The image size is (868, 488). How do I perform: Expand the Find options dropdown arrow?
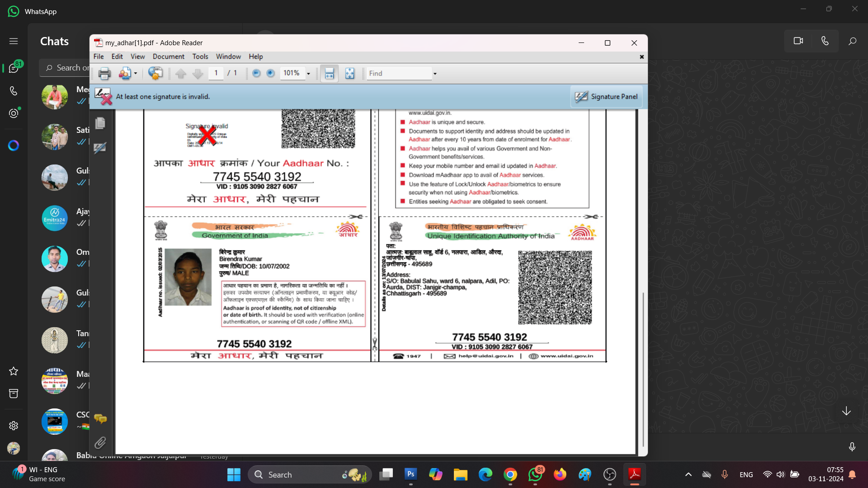(x=435, y=74)
